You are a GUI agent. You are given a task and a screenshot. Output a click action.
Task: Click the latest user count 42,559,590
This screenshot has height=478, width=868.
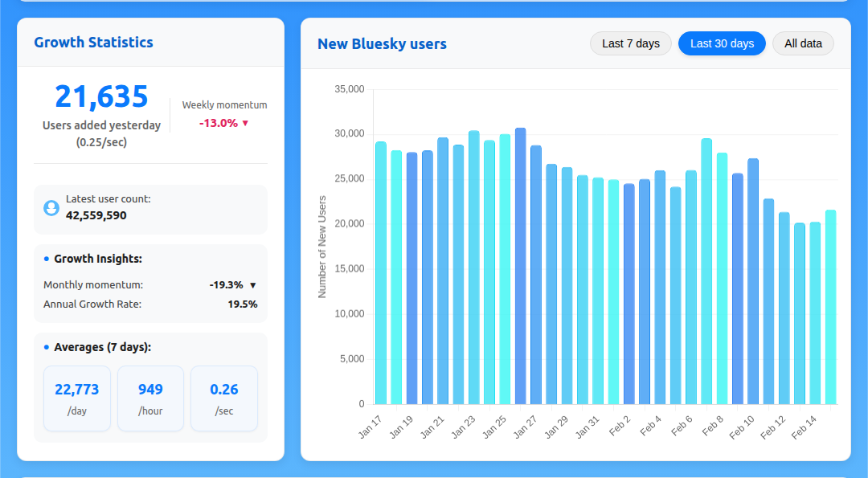pos(96,215)
